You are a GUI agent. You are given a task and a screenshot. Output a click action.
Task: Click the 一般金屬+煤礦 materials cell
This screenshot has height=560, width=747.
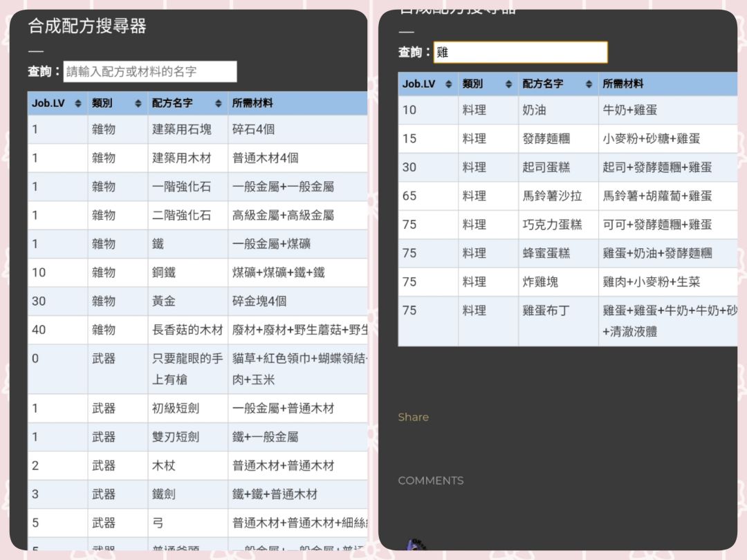271,244
